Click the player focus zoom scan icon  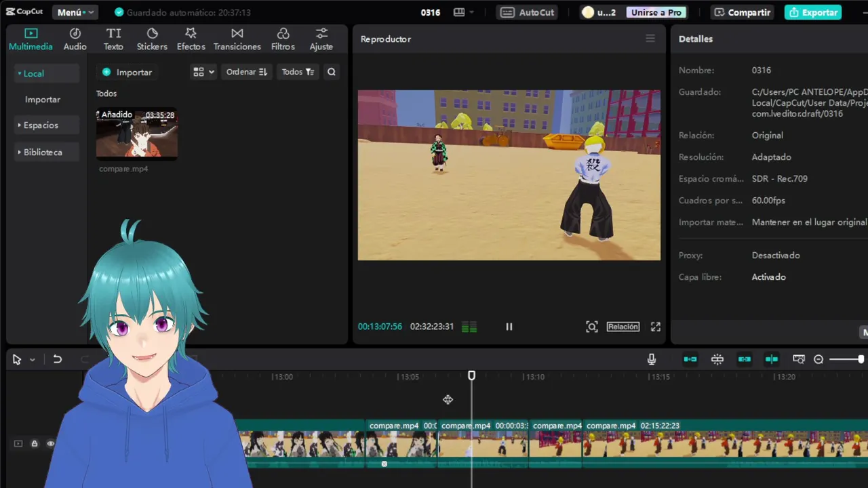point(592,327)
